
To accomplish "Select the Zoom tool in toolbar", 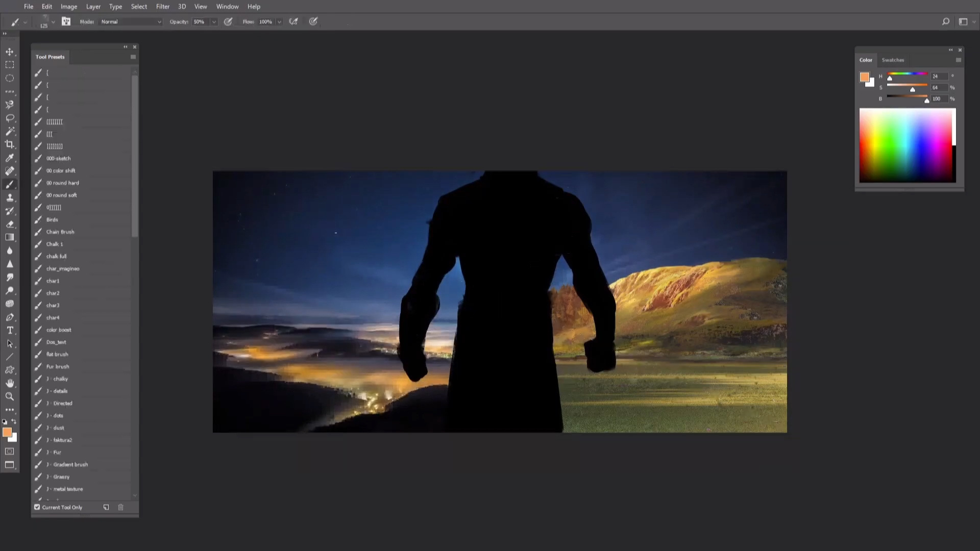I will pos(10,396).
